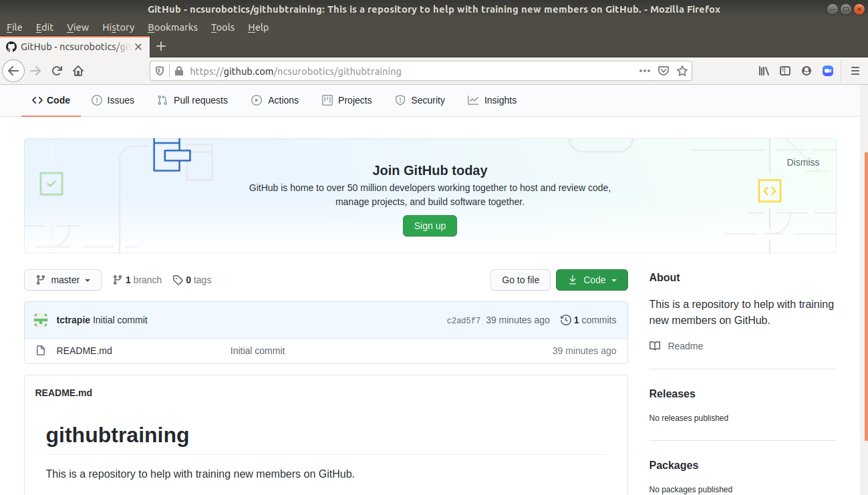Screen dimensions: 868x495
Task: Switch to the Projects tab
Action: tap(347, 100)
